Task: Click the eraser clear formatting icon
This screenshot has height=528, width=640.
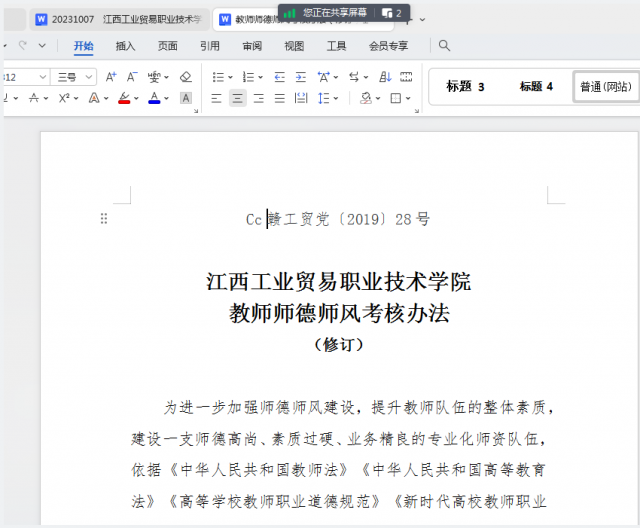Action: (x=185, y=77)
